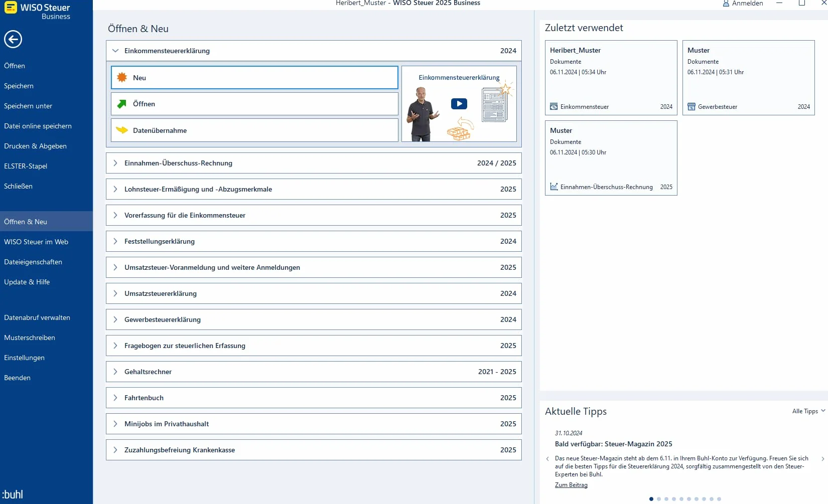Open Datenabruf verwalten
828x504 pixels.
(46, 317)
